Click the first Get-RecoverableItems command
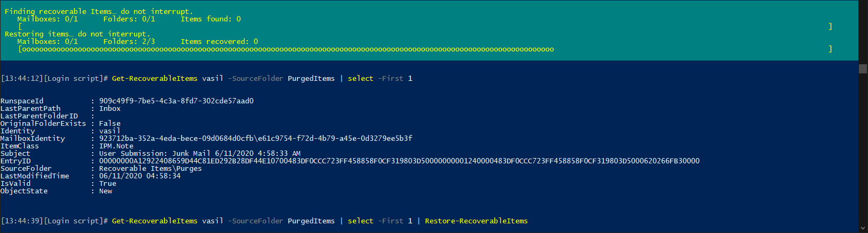The height and width of the screenshot is (233, 868). (155, 78)
